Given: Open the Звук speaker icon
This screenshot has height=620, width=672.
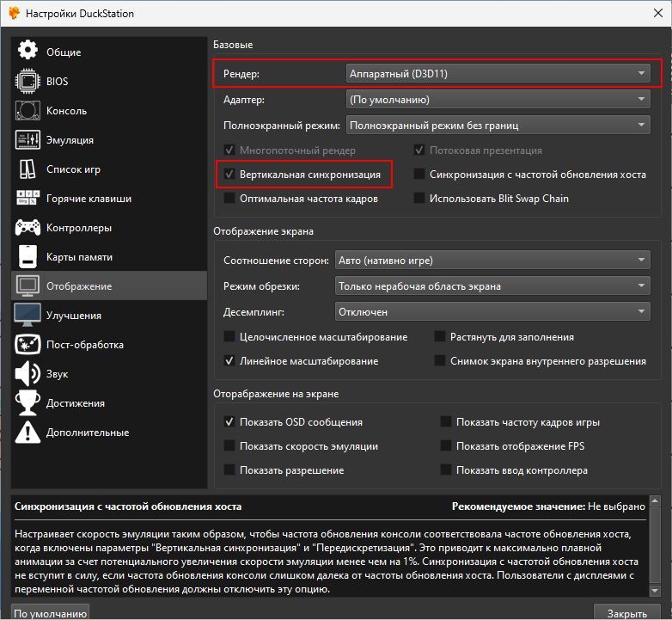Looking at the screenshot, I should (x=27, y=373).
